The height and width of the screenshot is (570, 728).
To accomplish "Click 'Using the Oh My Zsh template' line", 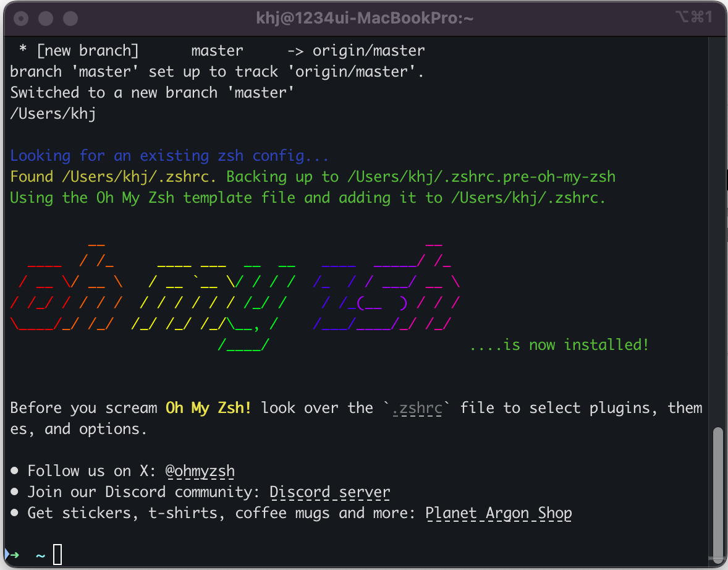I will coord(308,198).
